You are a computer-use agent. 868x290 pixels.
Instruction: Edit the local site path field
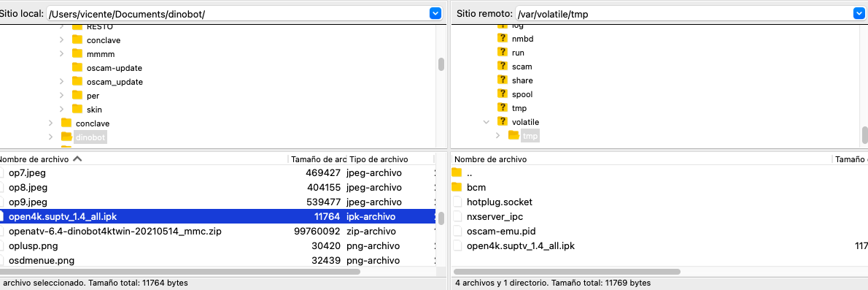click(238, 13)
